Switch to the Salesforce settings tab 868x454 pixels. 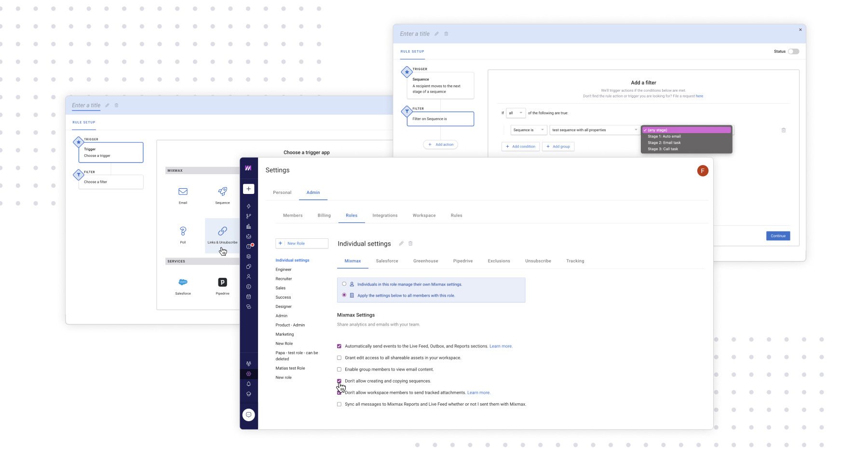[387, 261]
